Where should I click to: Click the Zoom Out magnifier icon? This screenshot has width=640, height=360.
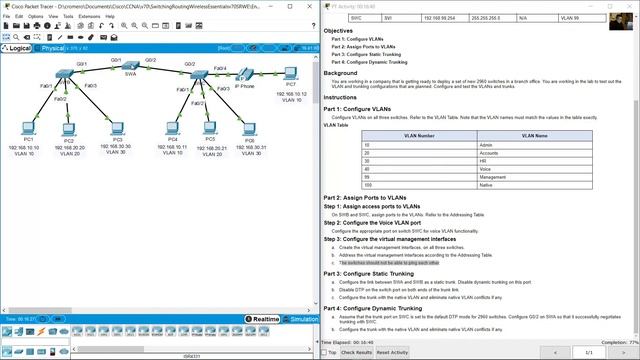tap(145, 26)
